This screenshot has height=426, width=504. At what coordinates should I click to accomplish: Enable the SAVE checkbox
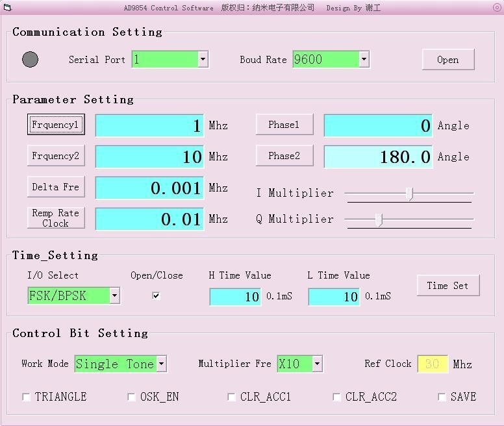442,397
